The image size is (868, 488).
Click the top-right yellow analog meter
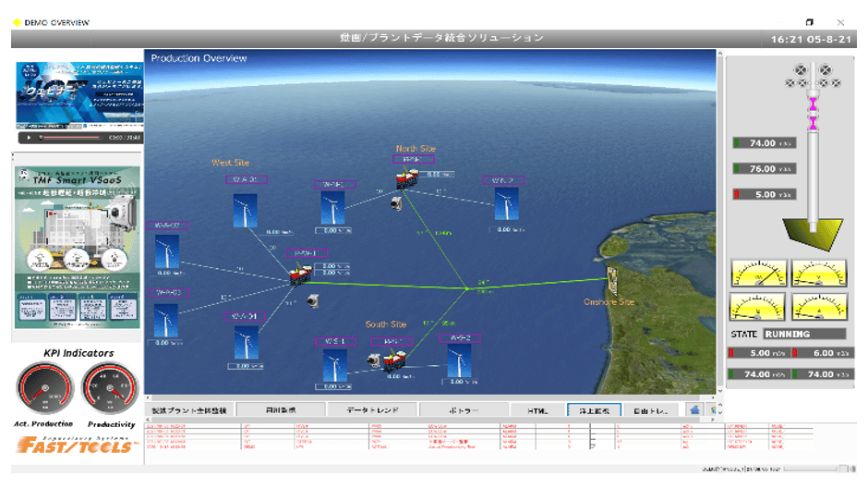click(x=819, y=273)
